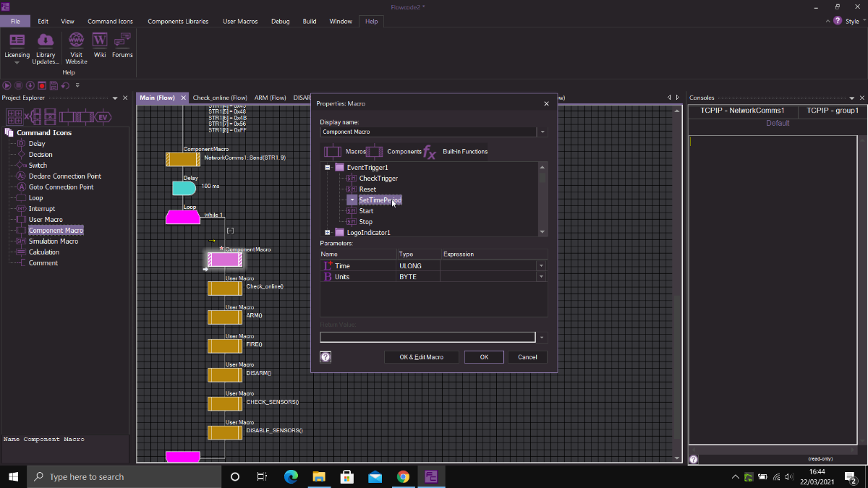The width and height of the screenshot is (868, 488).
Task: Expand the LogoIndicator1 tree node
Action: [x=328, y=233]
